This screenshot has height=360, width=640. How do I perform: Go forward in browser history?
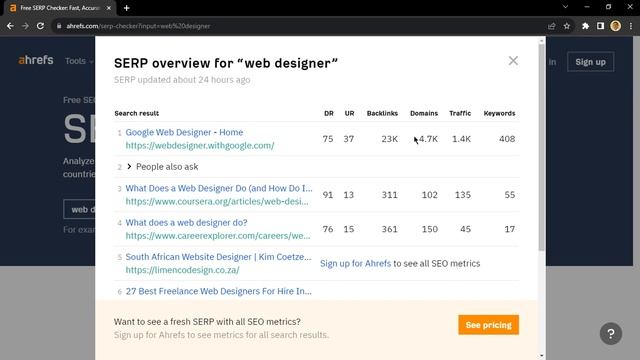(x=25, y=26)
